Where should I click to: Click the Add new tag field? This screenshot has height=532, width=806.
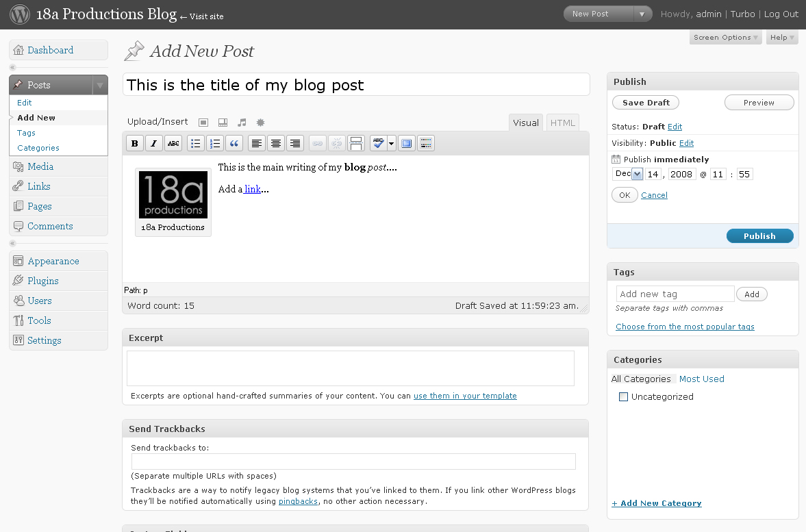pos(675,294)
